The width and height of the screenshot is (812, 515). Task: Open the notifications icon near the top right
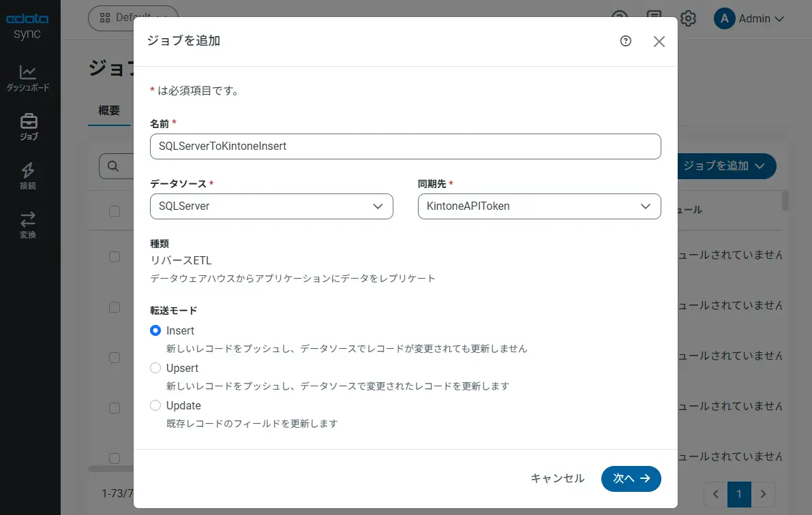653,18
